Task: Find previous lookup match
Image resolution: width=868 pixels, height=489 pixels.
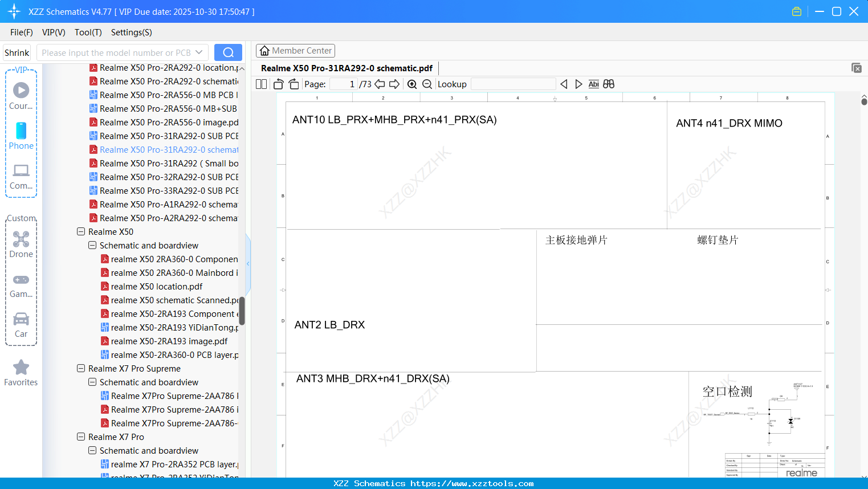Action: (564, 84)
